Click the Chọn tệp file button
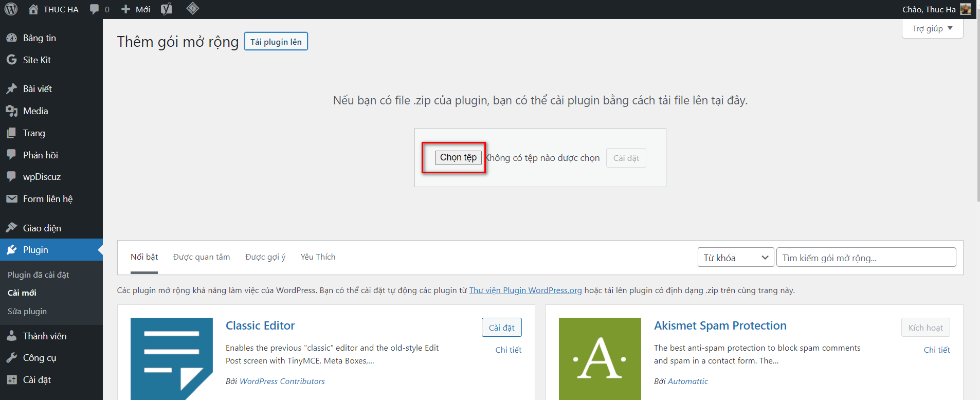Screen dimensions: 980x400 (x=458, y=157)
